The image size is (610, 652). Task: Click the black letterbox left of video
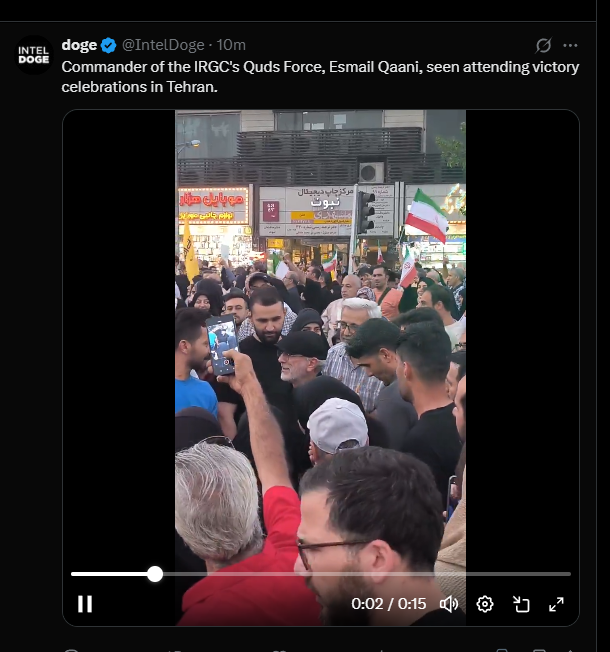119,333
